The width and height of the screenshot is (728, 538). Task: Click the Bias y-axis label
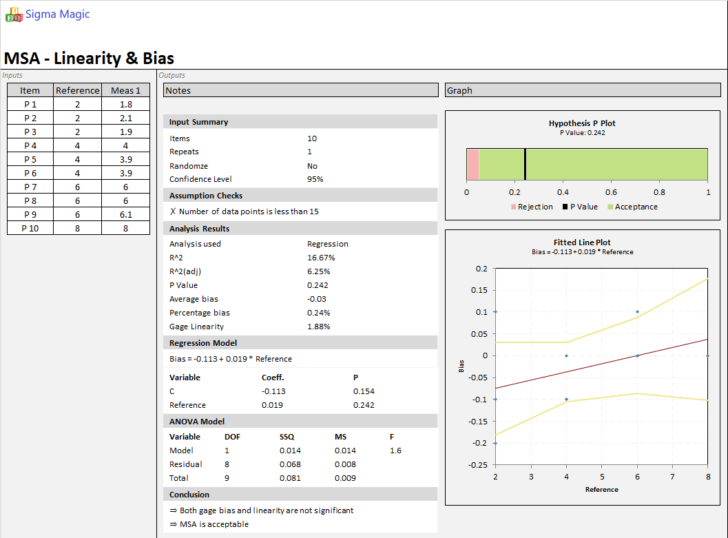coord(461,366)
